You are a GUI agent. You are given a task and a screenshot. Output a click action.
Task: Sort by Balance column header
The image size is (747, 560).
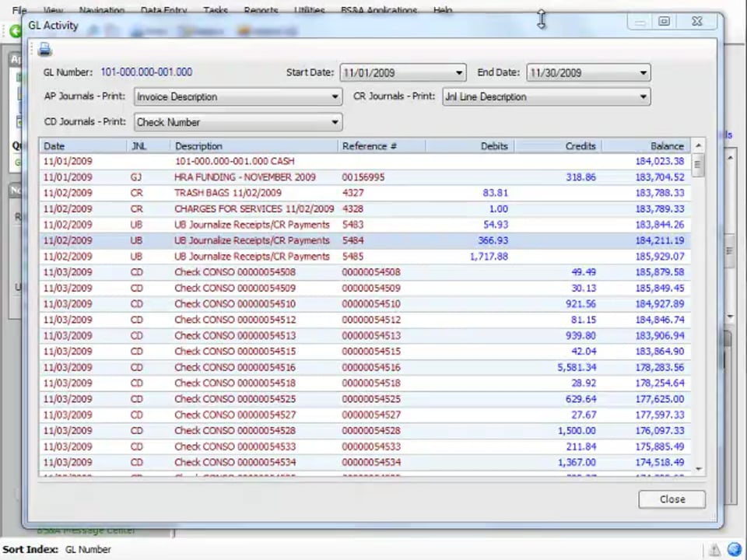click(646, 146)
